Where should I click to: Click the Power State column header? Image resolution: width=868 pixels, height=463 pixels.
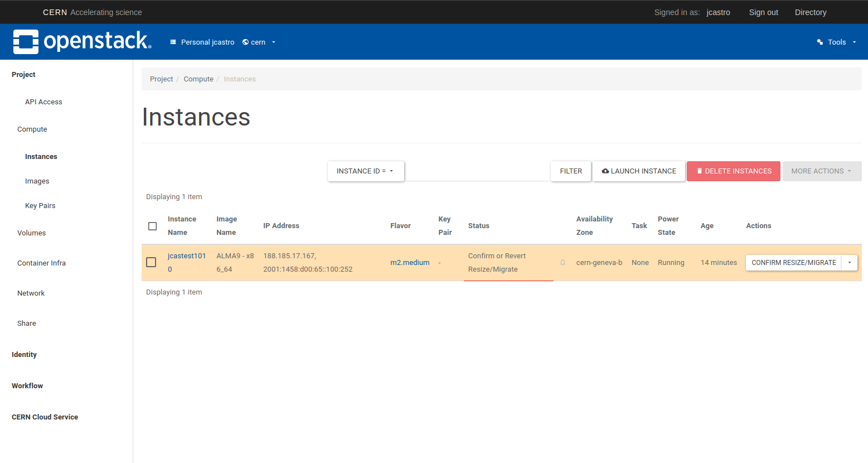668,226
